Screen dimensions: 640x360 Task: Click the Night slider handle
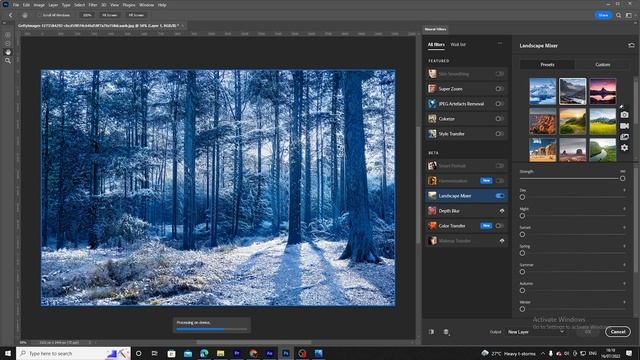tap(522, 216)
